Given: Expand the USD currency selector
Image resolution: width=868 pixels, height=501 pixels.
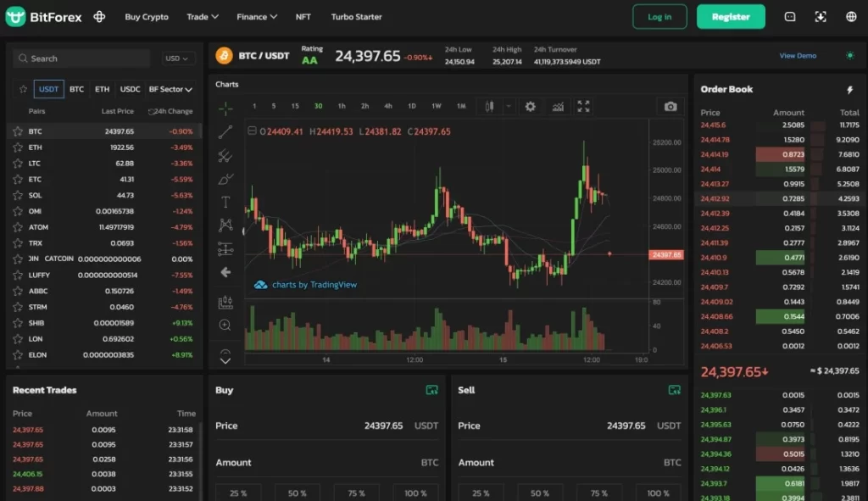Looking at the screenshot, I should pos(179,58).
